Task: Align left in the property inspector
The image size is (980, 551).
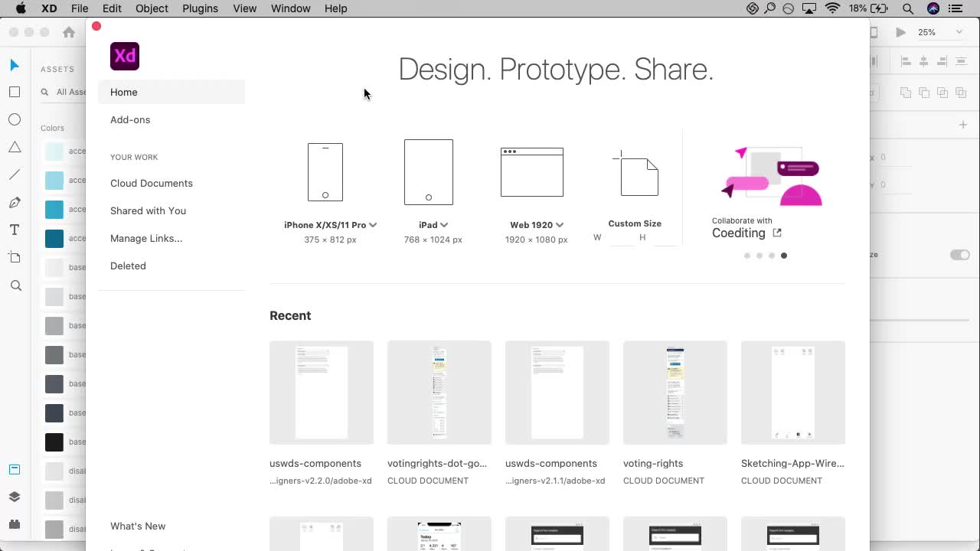Action: 906,61
